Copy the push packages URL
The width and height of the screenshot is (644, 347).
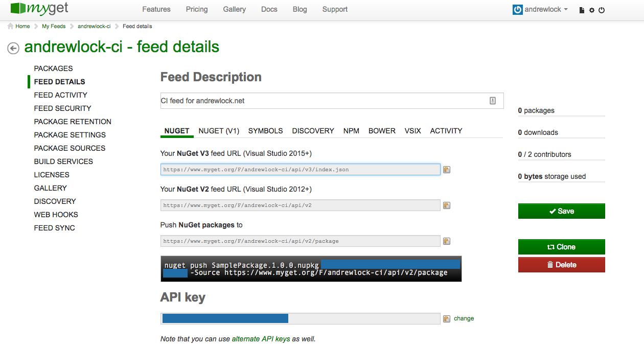pos(447,241)
